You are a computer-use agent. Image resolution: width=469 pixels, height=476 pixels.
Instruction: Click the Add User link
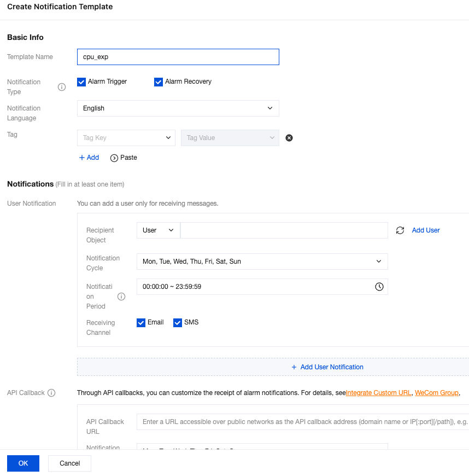pyautogui.click(x=426, y=230)
